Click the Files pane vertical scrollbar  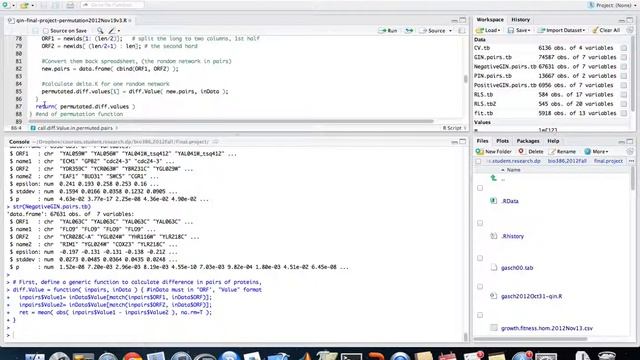633,178
